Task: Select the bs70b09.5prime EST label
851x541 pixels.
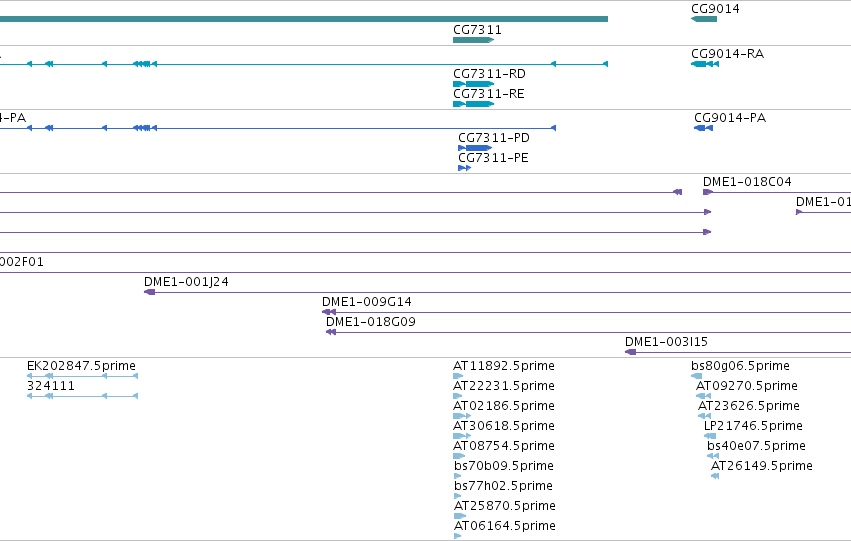Action: 504,466
